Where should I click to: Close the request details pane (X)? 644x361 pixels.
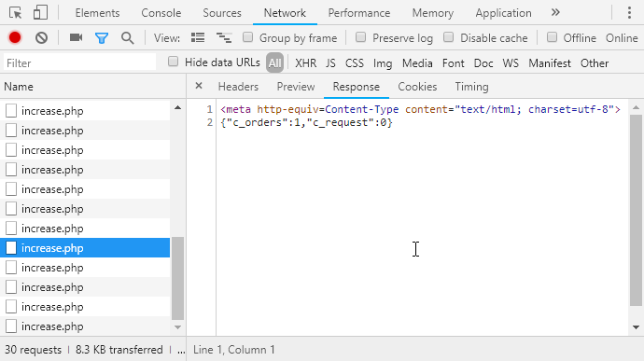199,86
